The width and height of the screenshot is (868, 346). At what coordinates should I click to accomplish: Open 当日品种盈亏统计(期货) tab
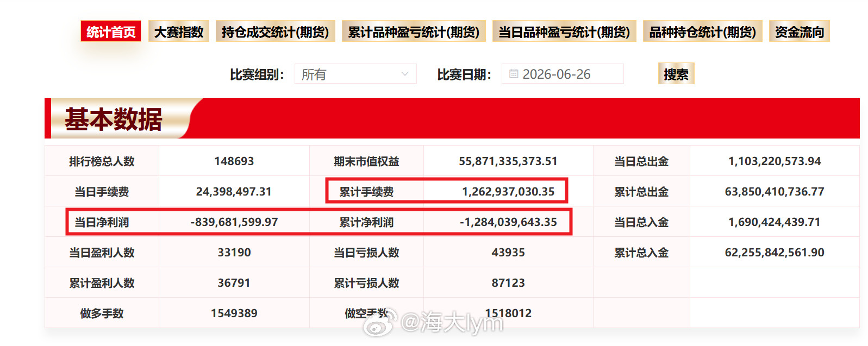coord(564,32)
